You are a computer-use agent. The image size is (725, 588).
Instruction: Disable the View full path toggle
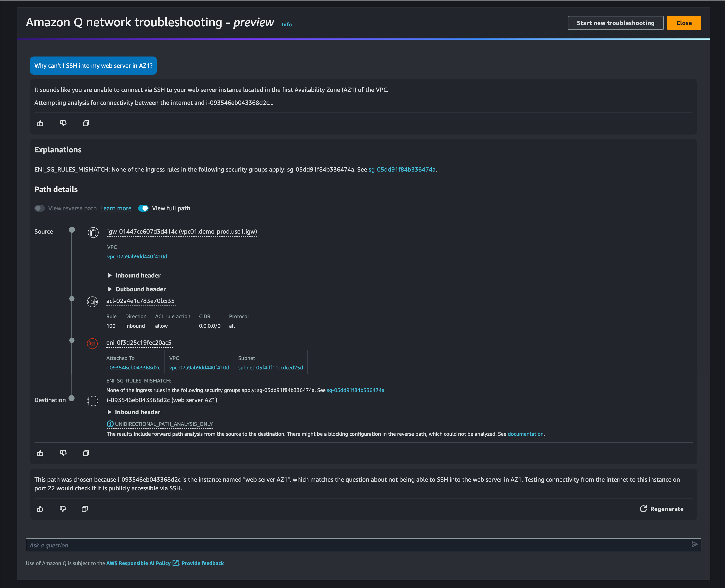(x=143, y=208)
